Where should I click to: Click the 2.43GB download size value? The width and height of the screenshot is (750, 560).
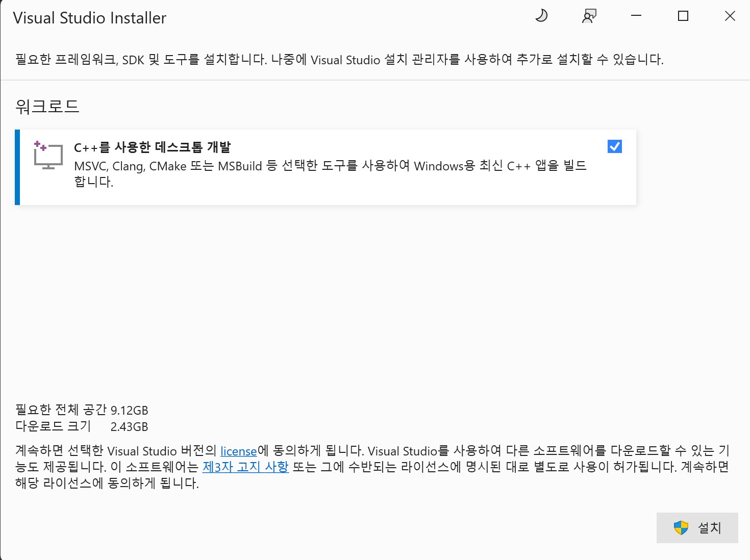point(130,427)
